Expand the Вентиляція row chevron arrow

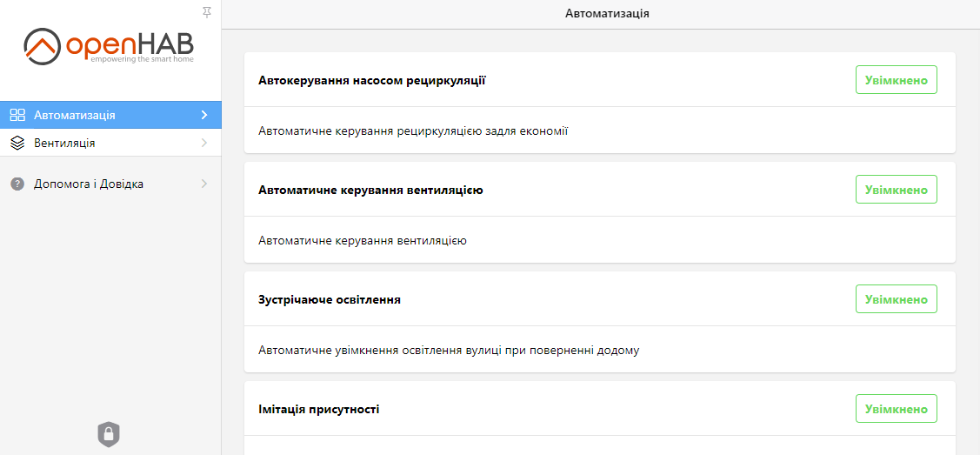(x=204, y=143)
